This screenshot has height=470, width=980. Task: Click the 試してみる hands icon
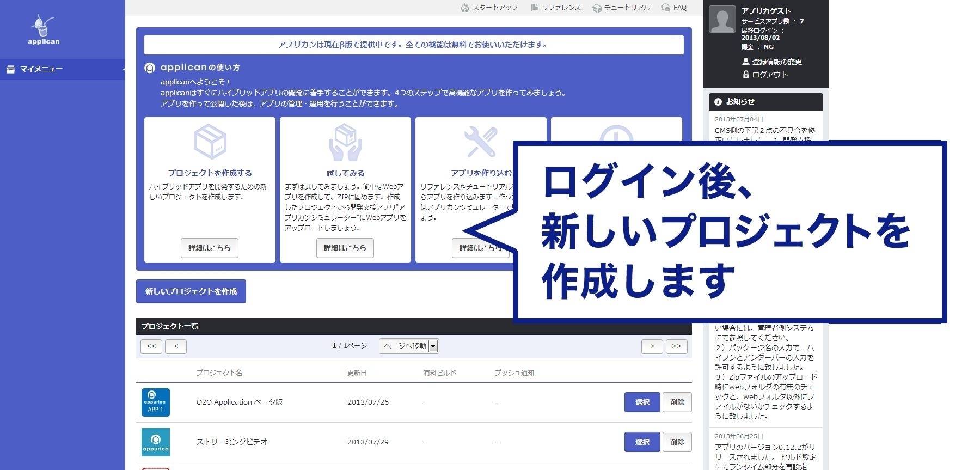(x=345, y=143)
